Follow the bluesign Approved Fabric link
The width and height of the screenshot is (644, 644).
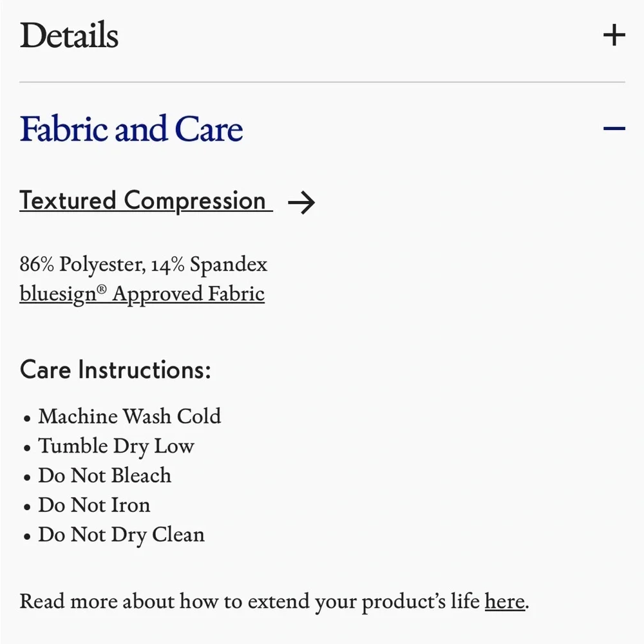142,294
